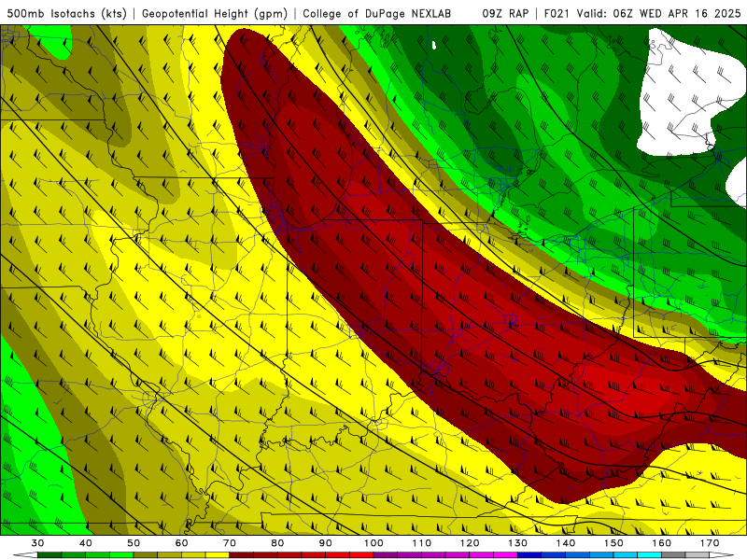The width and height of the screenshot is (747, 560).
Task: Click the '500mb Isotachs (kts)' title text
Action: [67, 13]
